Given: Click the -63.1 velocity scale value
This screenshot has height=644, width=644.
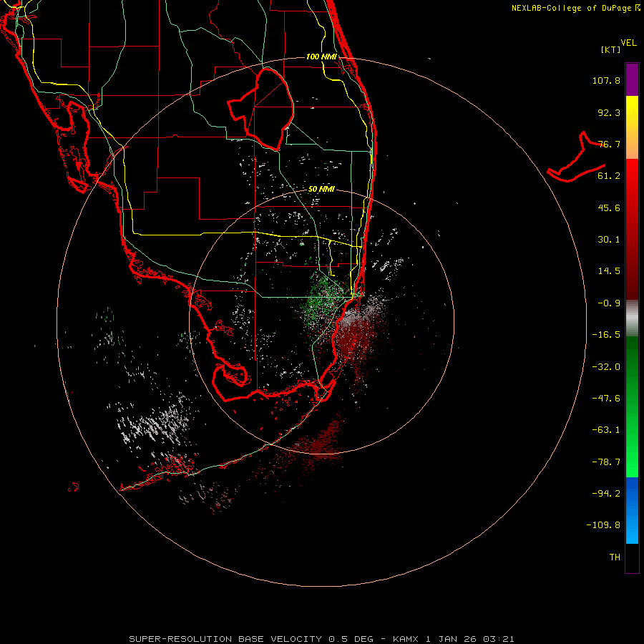Looking at the screenshot, I should pos(606,430).
